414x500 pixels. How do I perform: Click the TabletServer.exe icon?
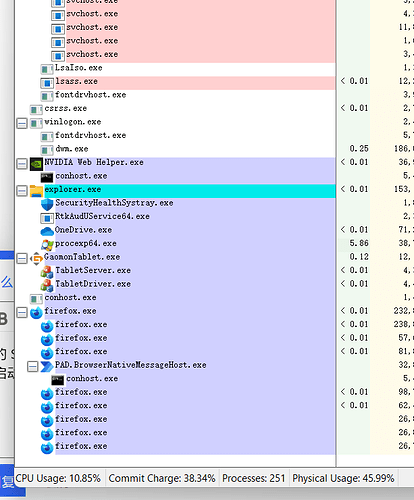pyautogui.click(x=47, y=272)
